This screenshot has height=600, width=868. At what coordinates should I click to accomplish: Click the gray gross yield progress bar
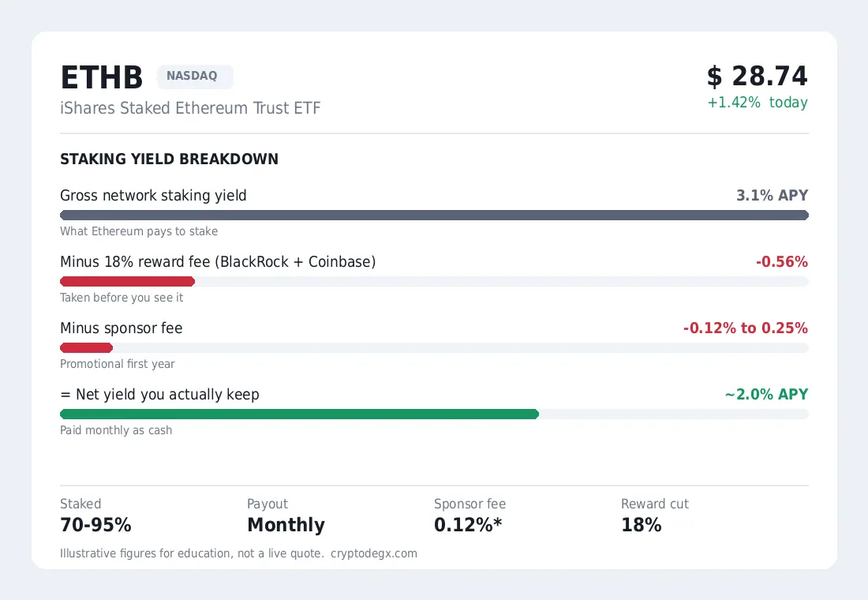pos(435,215)
